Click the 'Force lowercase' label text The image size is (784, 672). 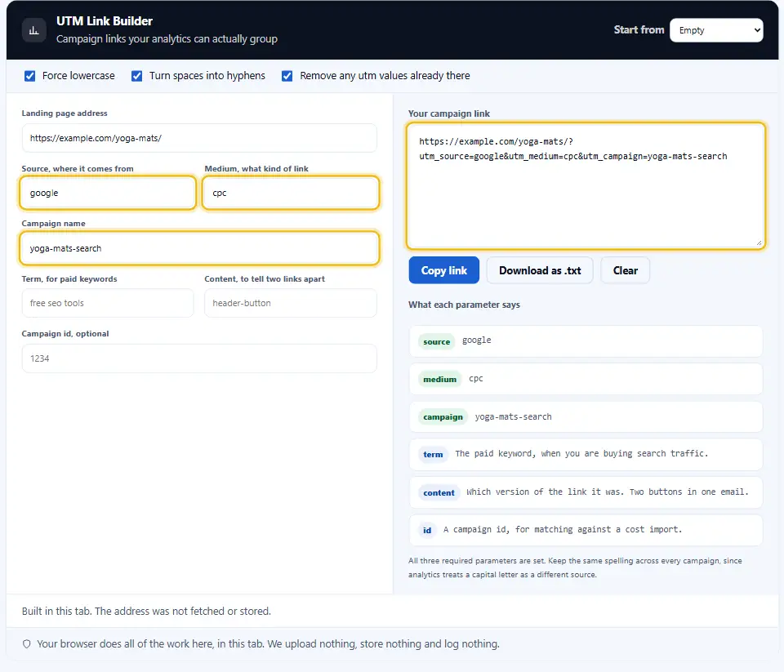tap(78, 76)
